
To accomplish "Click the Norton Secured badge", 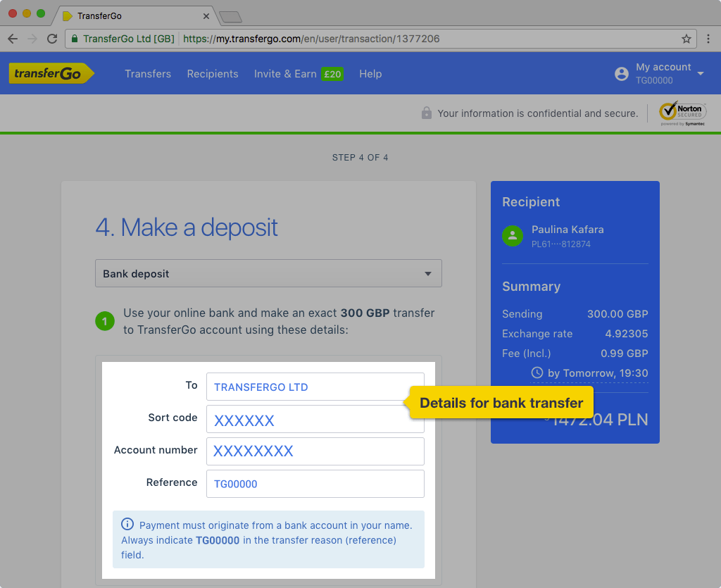I will (x=682, y=113).
